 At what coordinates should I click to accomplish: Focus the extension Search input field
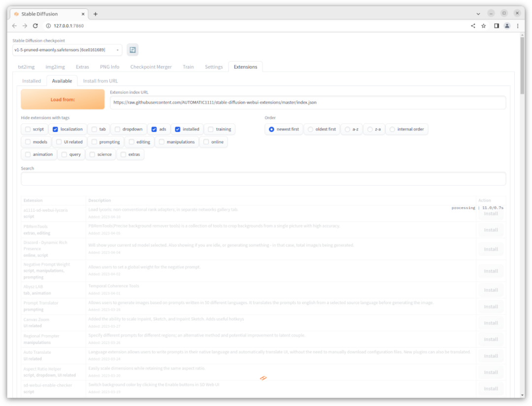click(263, 179)
